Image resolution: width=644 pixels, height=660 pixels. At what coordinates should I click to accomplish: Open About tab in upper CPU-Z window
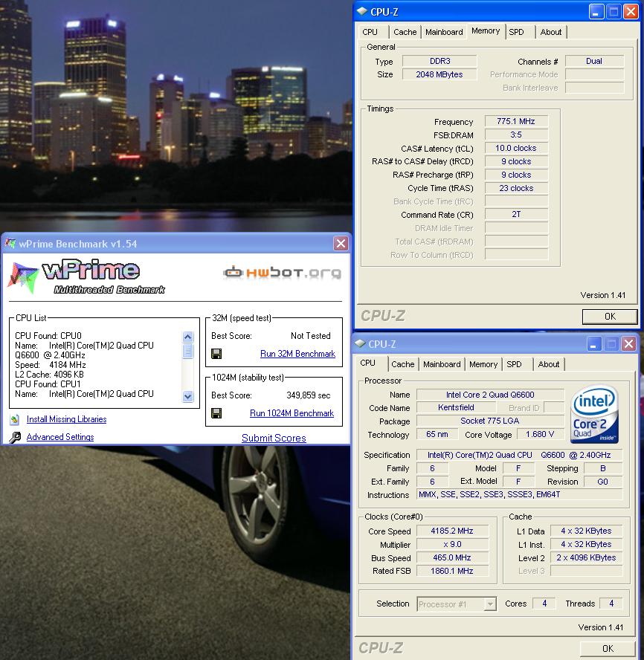551,32
